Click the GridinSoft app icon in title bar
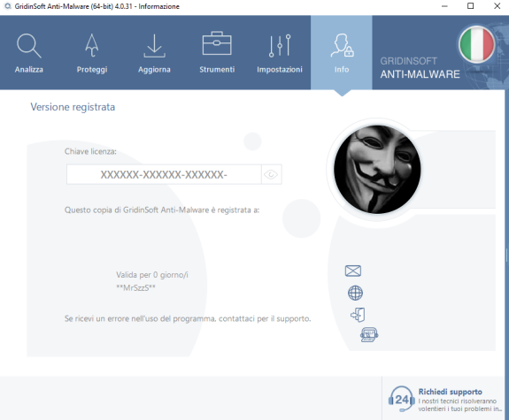Image resolution: width=509 pixels, height=420 pixels. click(x=7, y=6)
